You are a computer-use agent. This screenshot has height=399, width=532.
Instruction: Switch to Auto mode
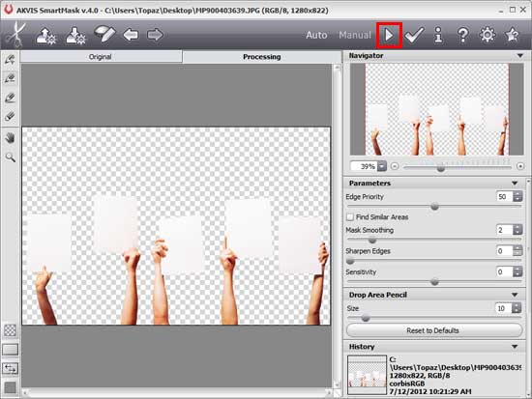pyautogui.click(x=316, y=35)
